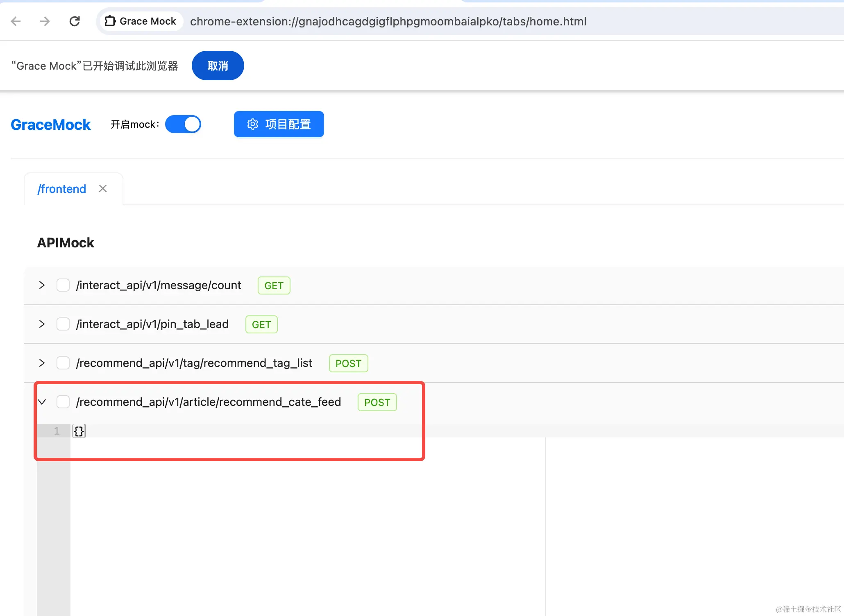Screen dimensions: 844x616
Task: Collapse the recommend_cate_feed row
Action: click(x=42, y=402)
